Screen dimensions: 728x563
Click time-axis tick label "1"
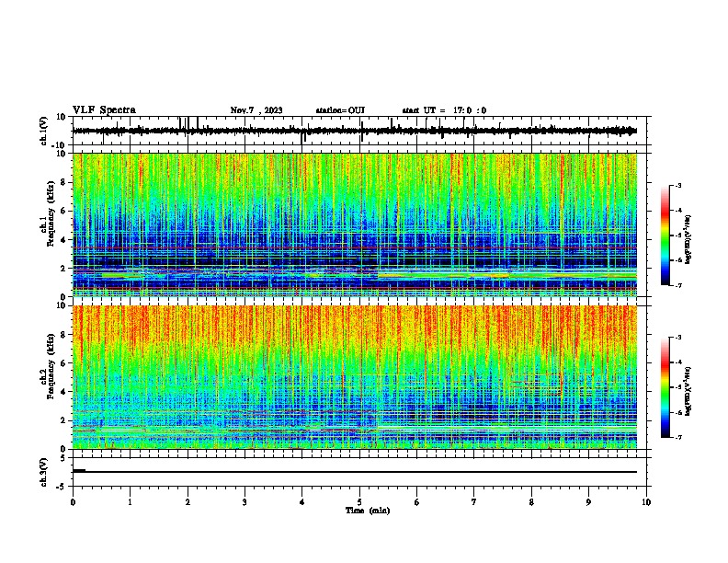130,502
